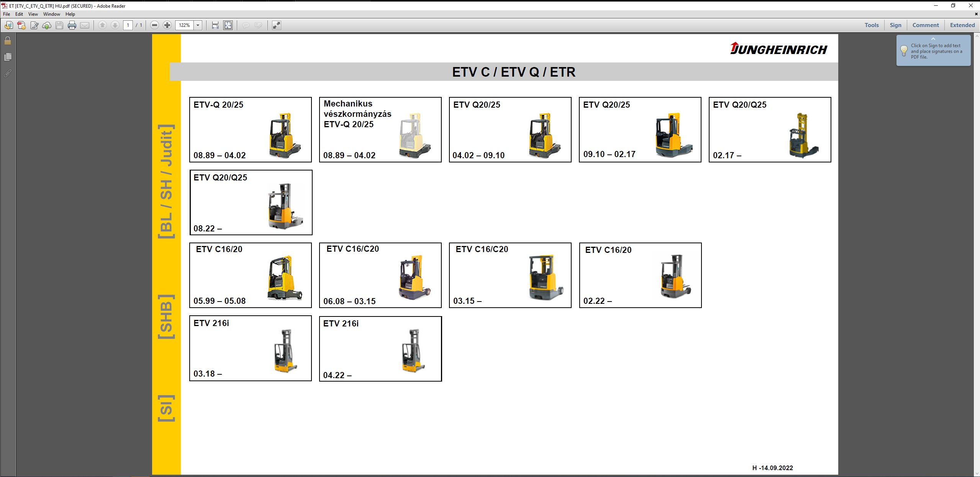Click the cloud upload icon
Viewport: 980px width, 477px height.
coord(47,25)
